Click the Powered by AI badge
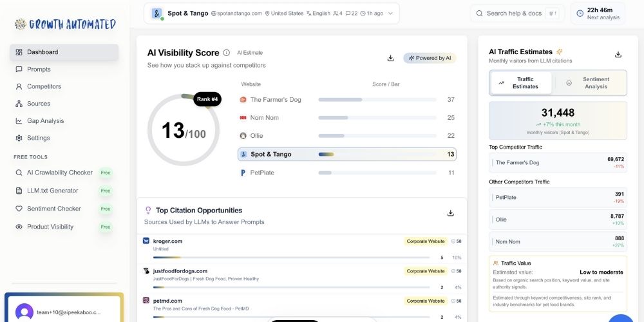This screenshot has height=322, width=644. coord(430,59)
